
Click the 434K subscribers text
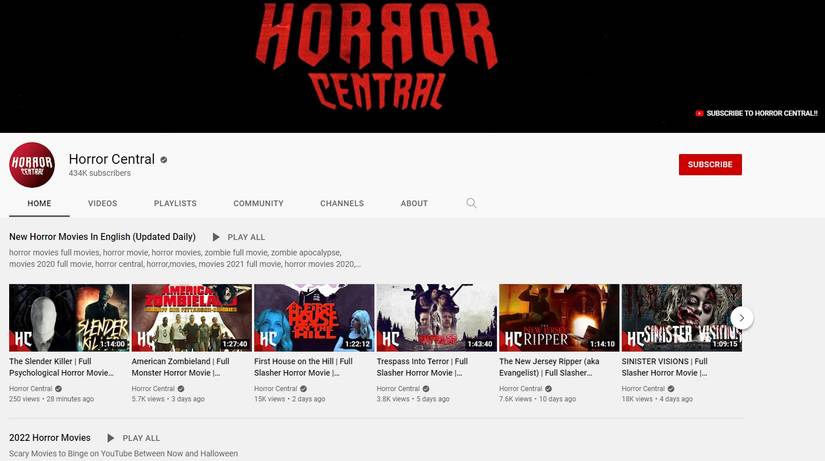pyautogui.click(x=100, y=173)
